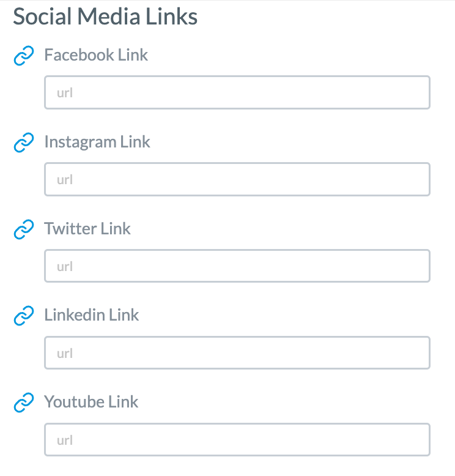
Task: Click the chain icon beside Linkedin Link
Action: (24, 316)
